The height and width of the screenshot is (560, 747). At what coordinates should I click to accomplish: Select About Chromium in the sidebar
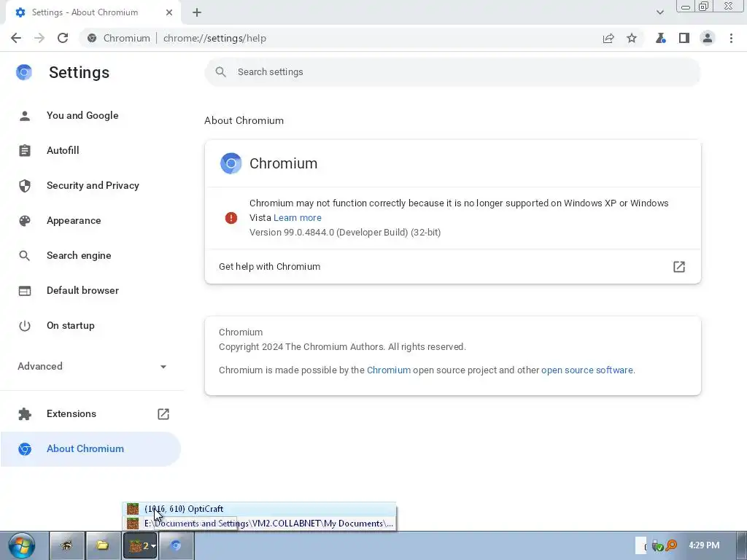point(90,448)
